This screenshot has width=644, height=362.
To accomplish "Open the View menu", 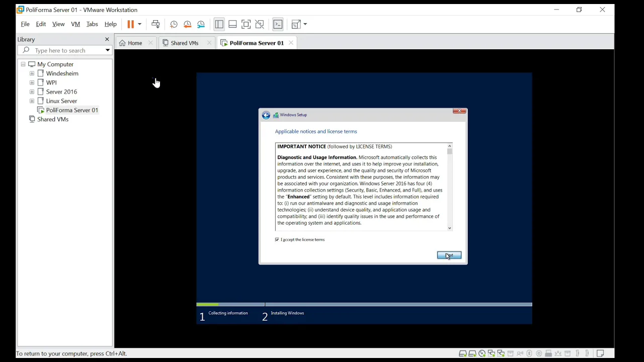I will (x=58, y=24).
